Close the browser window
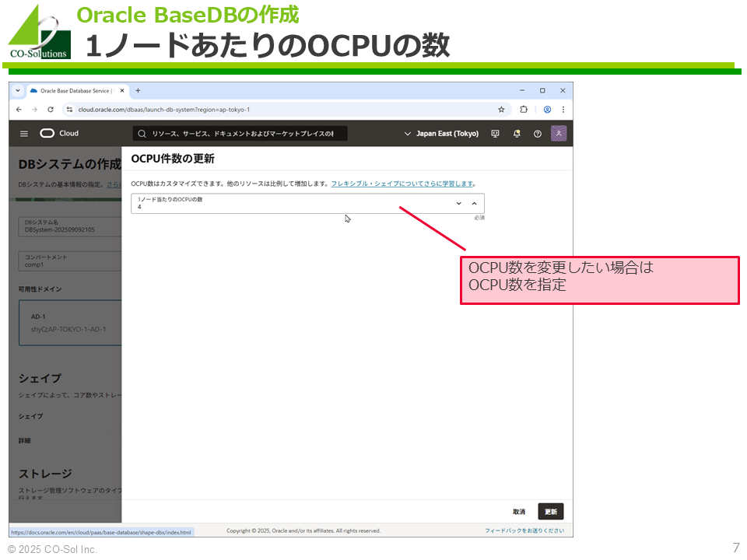This screenshot has height=560, width=747. click(x=563, y=90)
